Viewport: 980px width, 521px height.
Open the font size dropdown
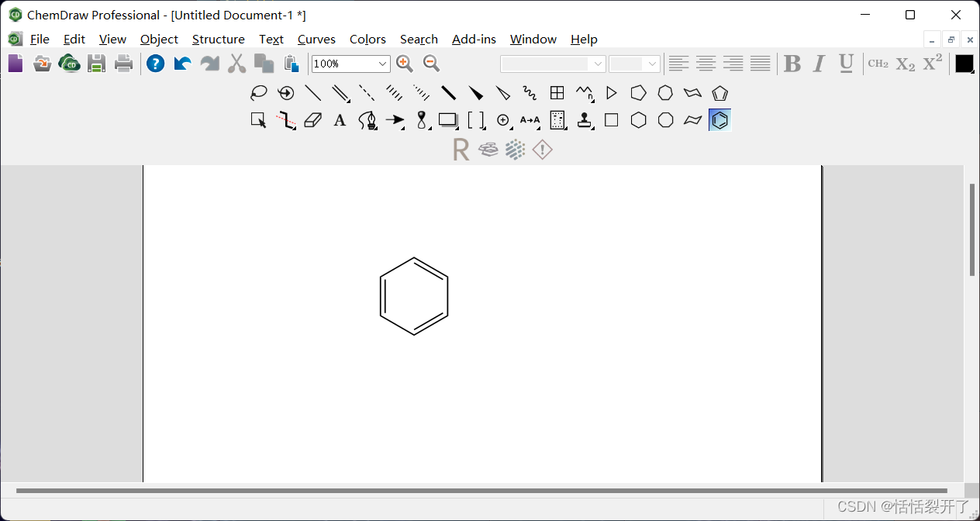(650, 64)
